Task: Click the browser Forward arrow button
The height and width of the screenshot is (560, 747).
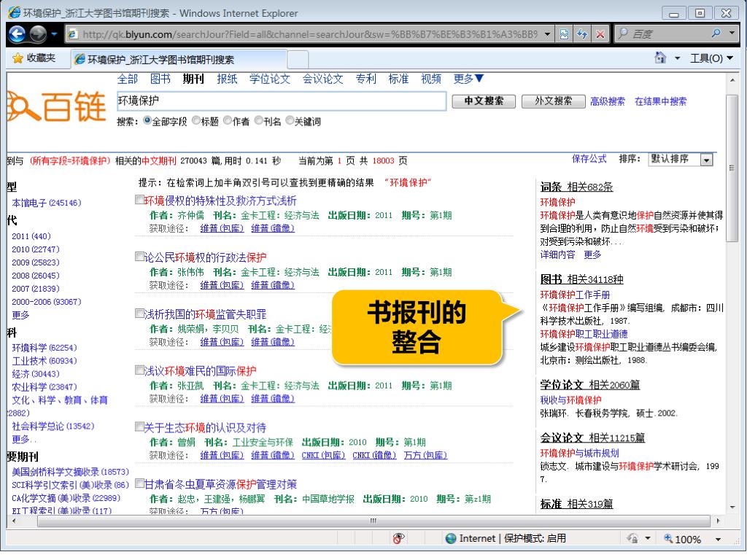Action: click(x=38, y=34)
